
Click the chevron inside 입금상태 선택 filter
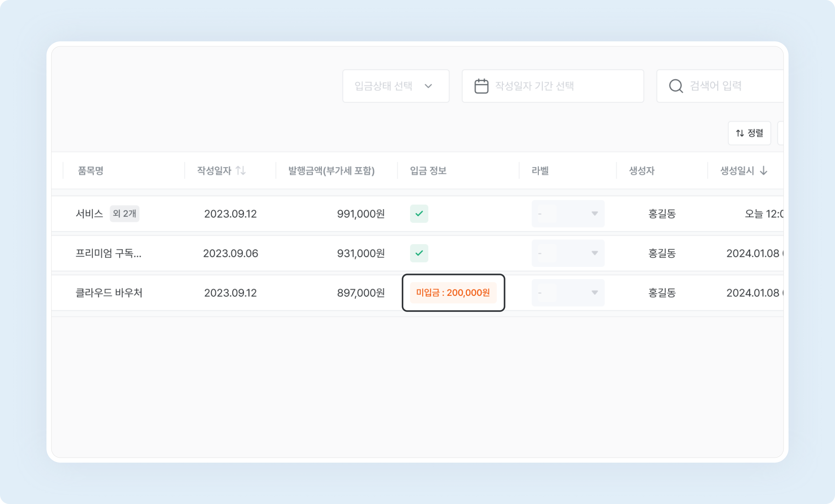(x=429, y=86)
